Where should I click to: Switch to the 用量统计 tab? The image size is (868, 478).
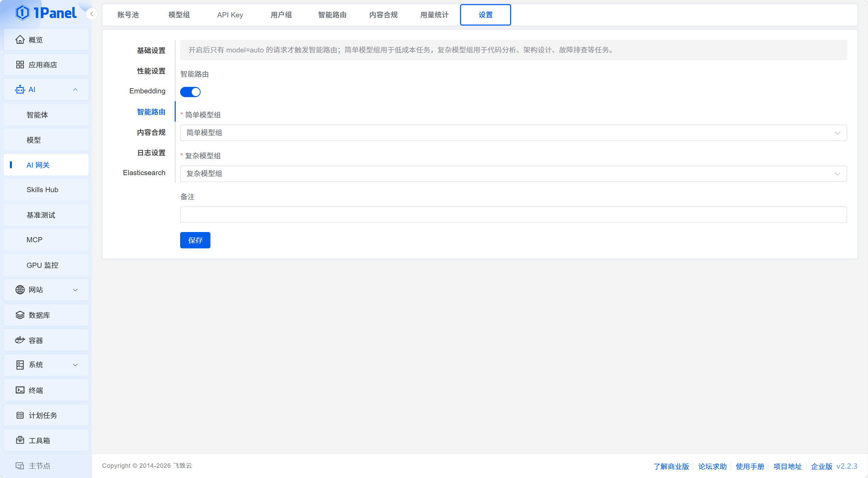(x=435, y=15)
